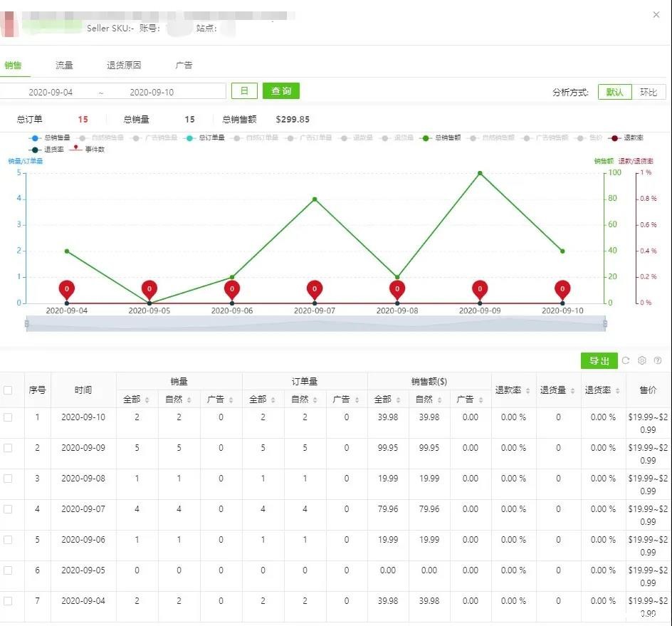Click the 查询 button
The width and height of the screenshot is (672, 626).
point(281,91)
